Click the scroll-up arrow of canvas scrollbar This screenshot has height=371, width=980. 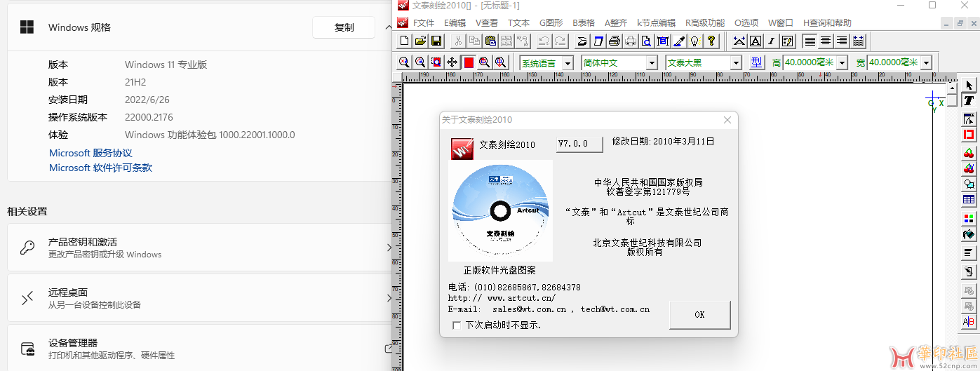pyautogui.click(x=952, y=88)
